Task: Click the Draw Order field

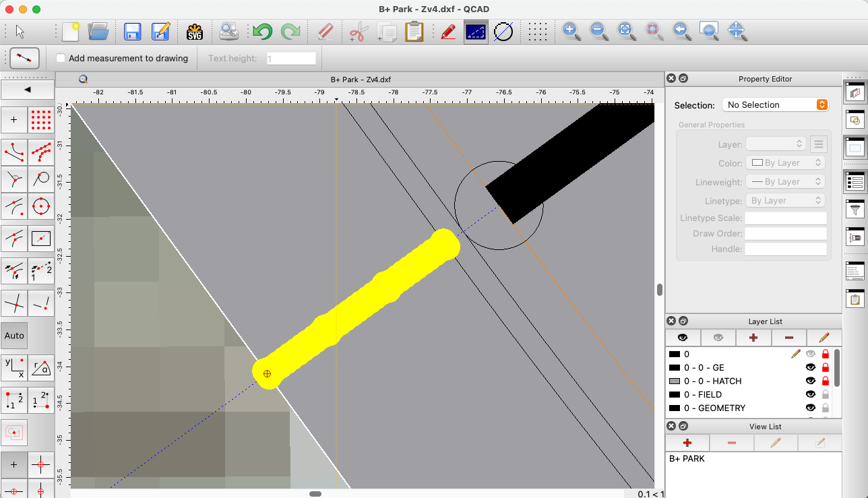Action: [785, 233]
